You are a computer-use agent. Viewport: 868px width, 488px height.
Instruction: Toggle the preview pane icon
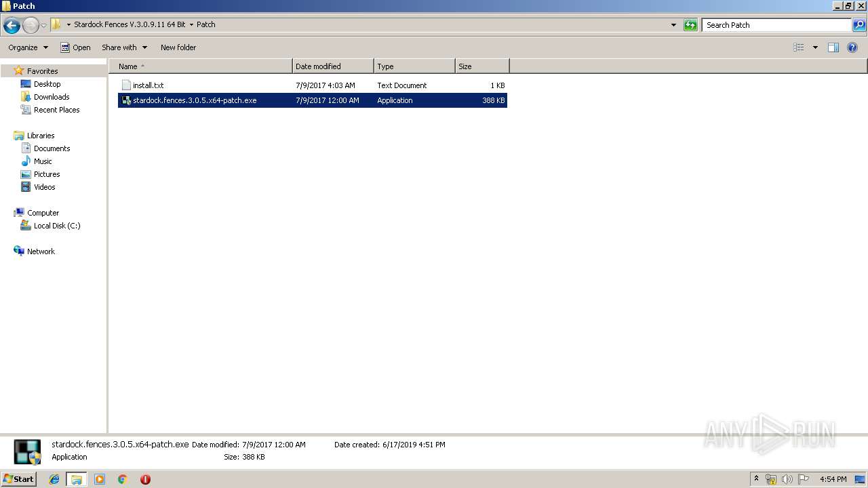[833, 47]
